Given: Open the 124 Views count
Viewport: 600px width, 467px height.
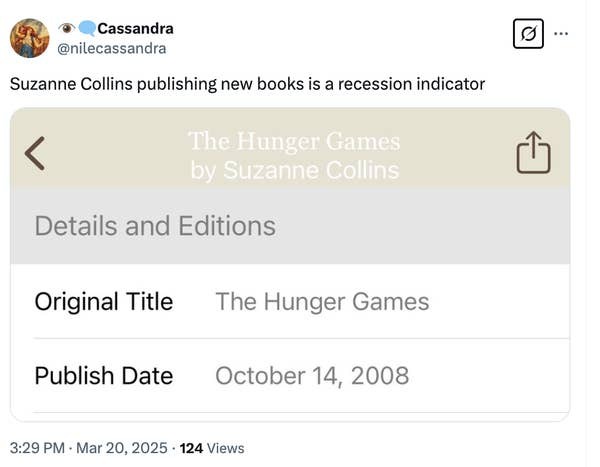Looking at the screenshot, I should [211, 448].
